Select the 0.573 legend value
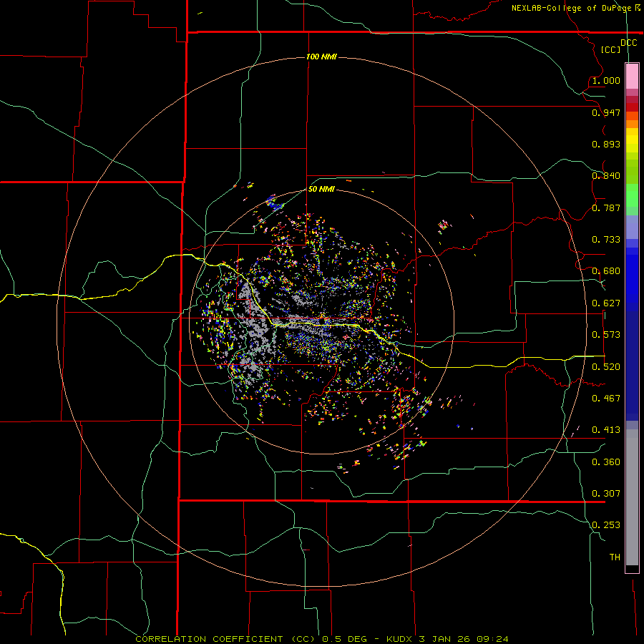The height and width of the screenshot is (644, 644). tap(606, 335)
